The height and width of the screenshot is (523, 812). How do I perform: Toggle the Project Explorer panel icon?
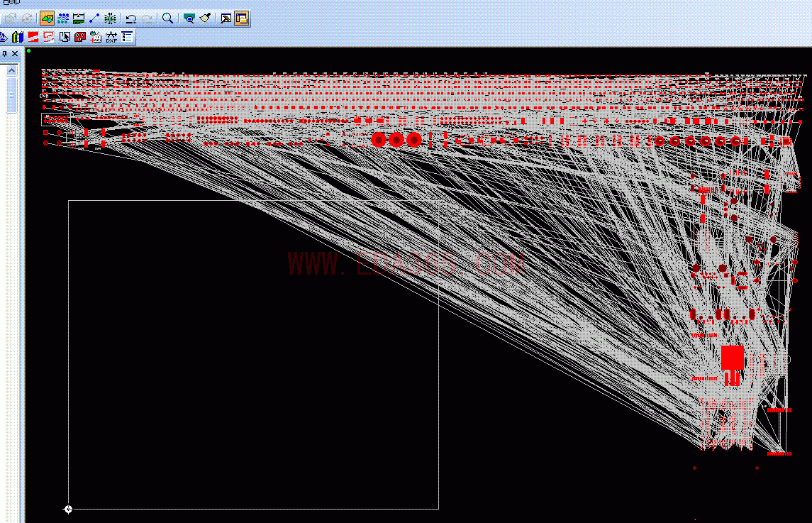(242, 18)
